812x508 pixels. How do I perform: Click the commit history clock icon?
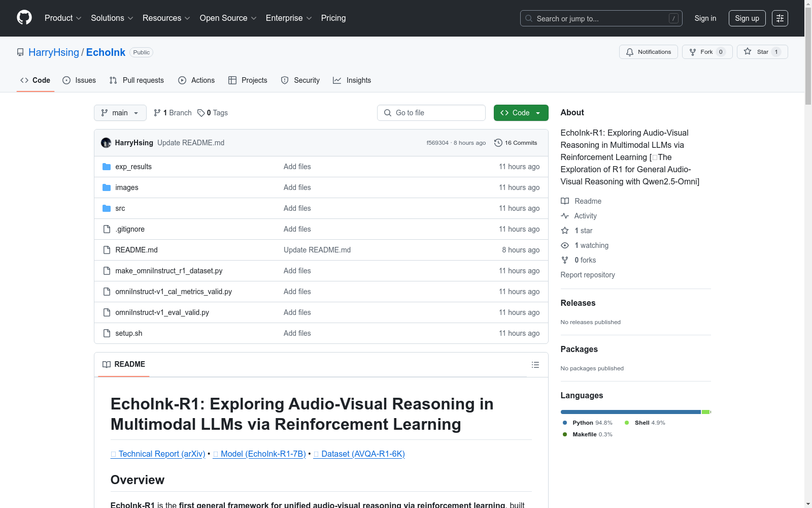[x=498, y=143]
